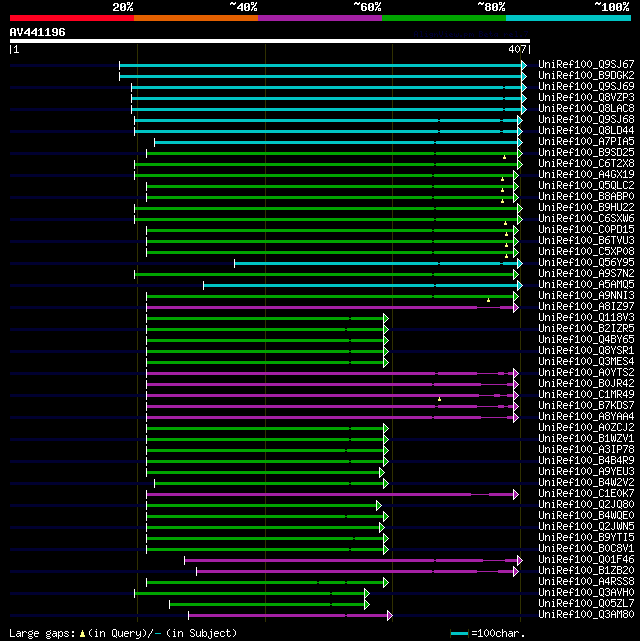The image size is (640, 641).
Task: Select the UniRef100_Q8YSR1 label
Action: 586,351
